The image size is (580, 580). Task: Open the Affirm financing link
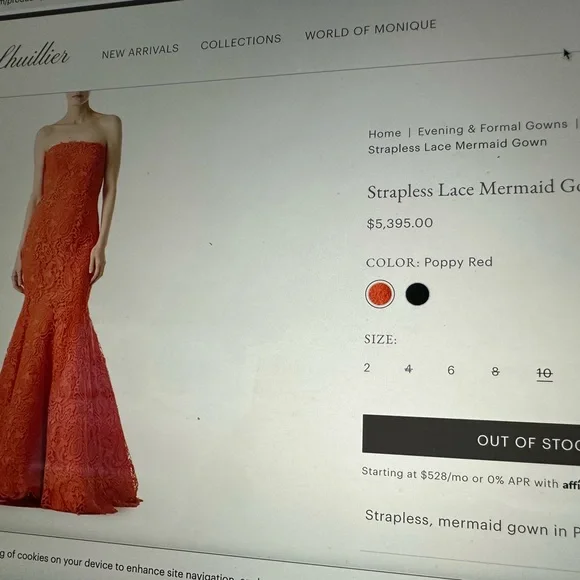click(x=571, y=485)
